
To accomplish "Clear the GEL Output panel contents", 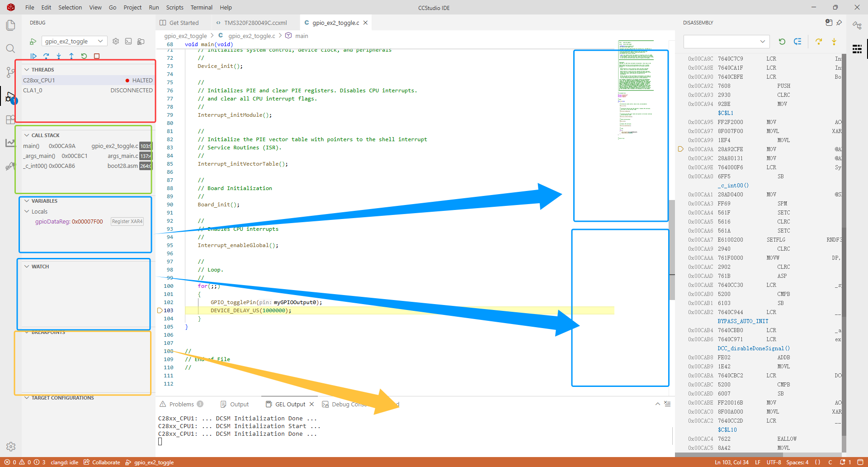I will pos(667,404).
